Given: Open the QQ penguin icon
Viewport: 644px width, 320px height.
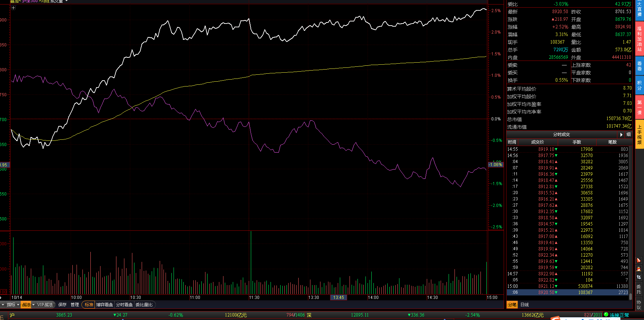Looking at the screenshot, I should (639, 269).
